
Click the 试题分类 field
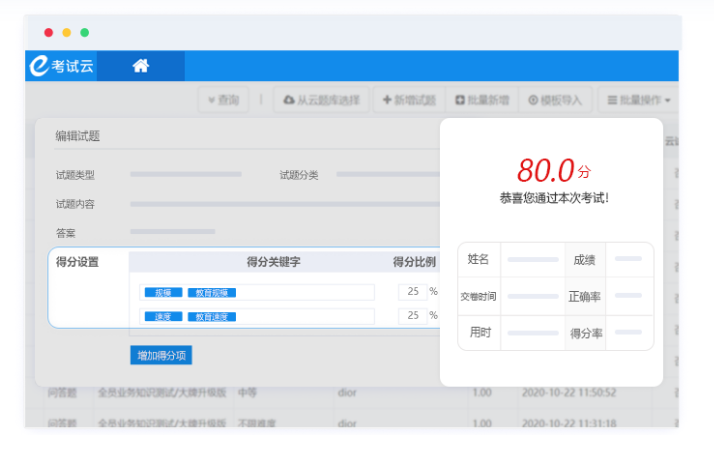(385, 175)
